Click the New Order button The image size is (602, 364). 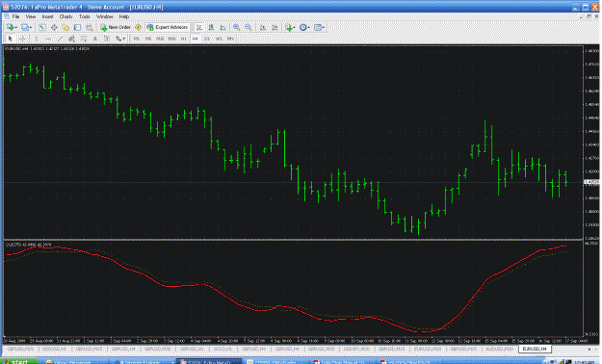(116, 27)
